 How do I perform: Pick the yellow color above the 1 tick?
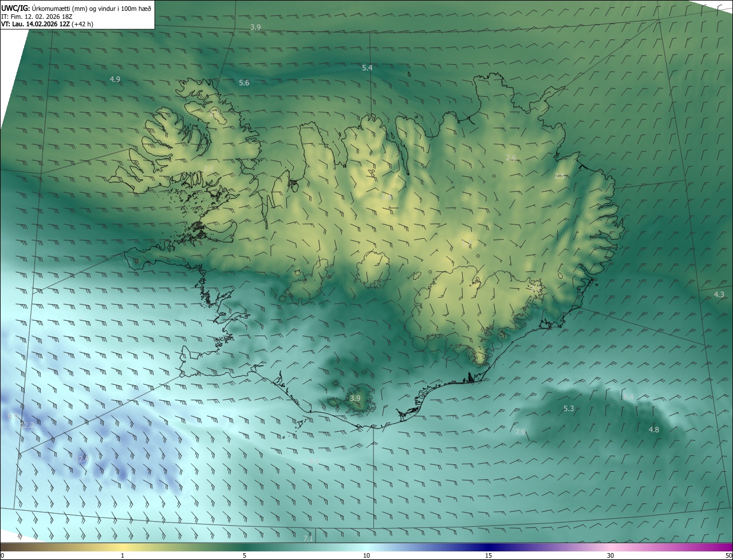123,547
